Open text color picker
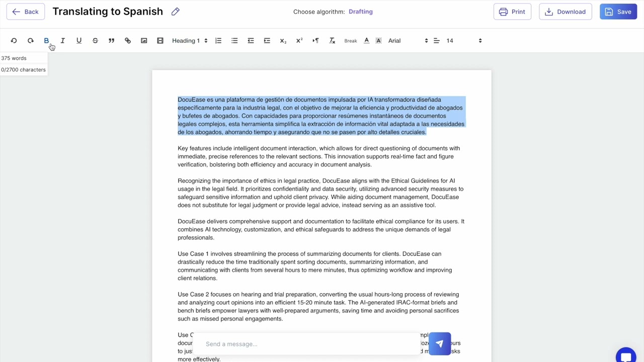The height and width of the screenshot is (362, 644). point(366,41)
